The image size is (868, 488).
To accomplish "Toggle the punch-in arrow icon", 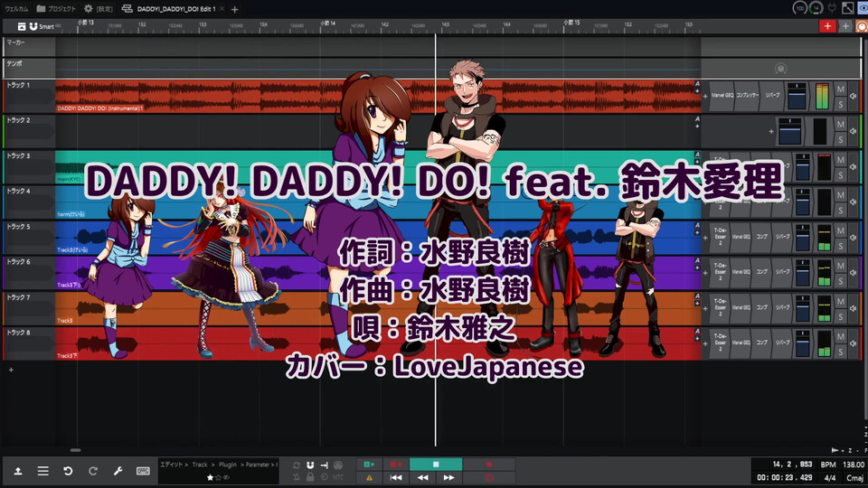I will click(x=324, y=465).
